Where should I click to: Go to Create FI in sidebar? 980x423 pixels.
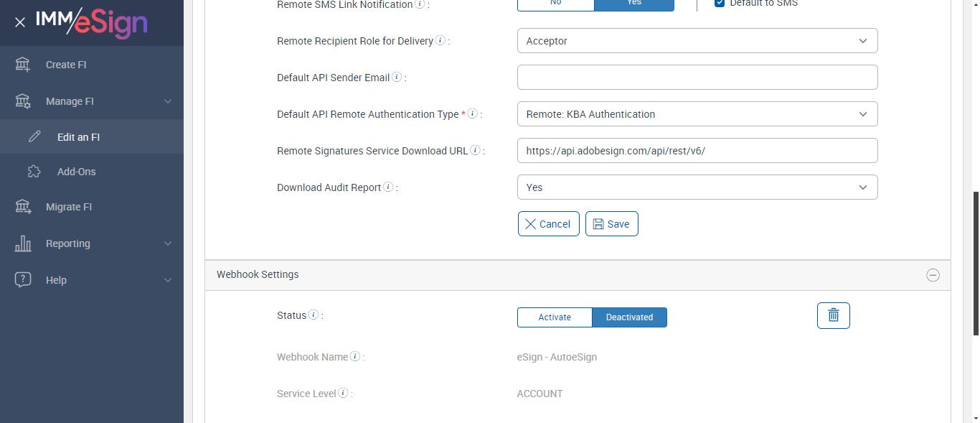point(66,65)
